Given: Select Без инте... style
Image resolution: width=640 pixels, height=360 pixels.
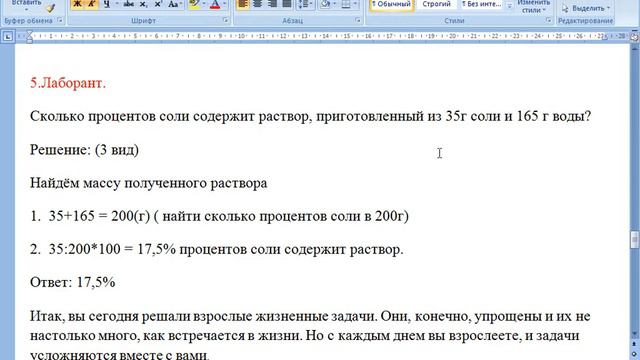Looking at the screenshot, I should [x=482, y=5].
